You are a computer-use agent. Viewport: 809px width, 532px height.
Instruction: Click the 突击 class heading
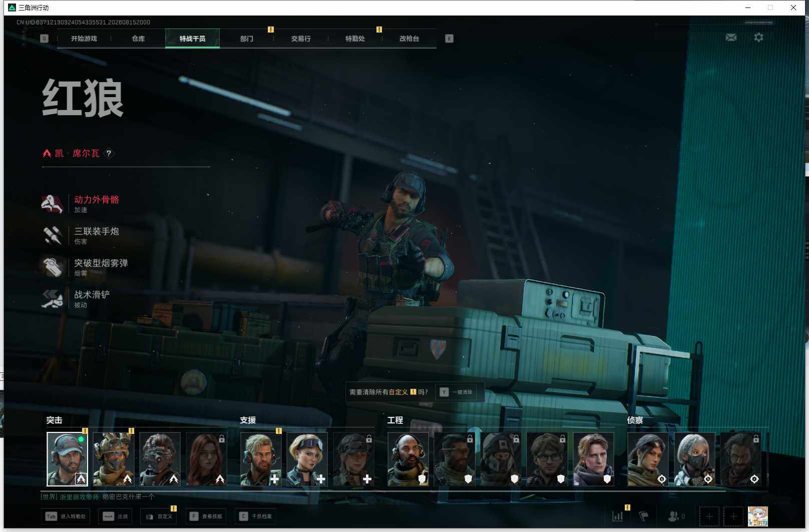(x=55, y=420)
